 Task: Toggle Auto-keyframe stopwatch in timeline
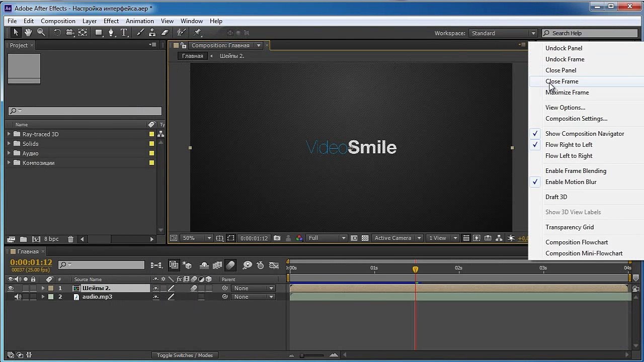click(260, 265)
